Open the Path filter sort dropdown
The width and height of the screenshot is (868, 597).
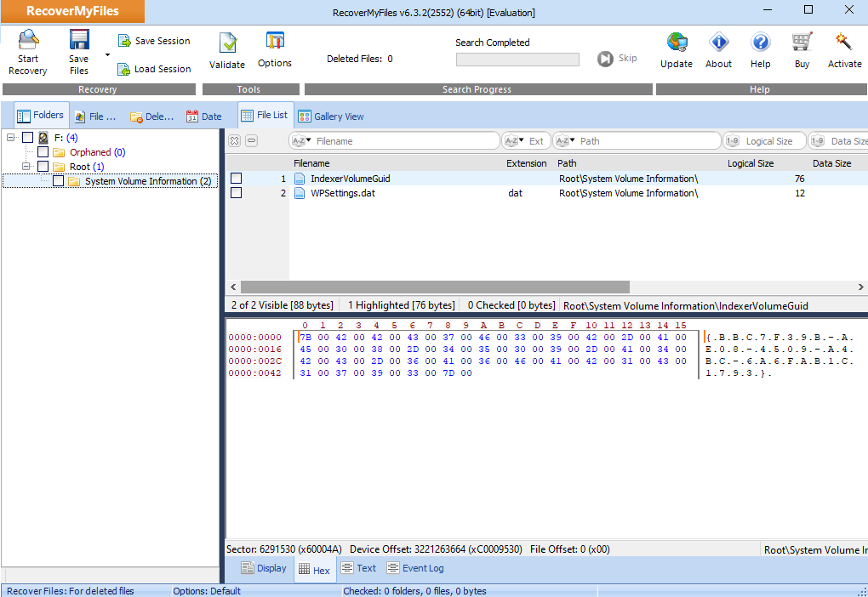(565, 141)
